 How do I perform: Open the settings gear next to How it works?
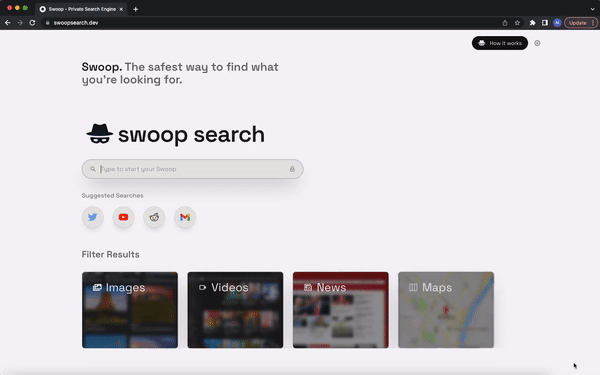click(537, 43)
